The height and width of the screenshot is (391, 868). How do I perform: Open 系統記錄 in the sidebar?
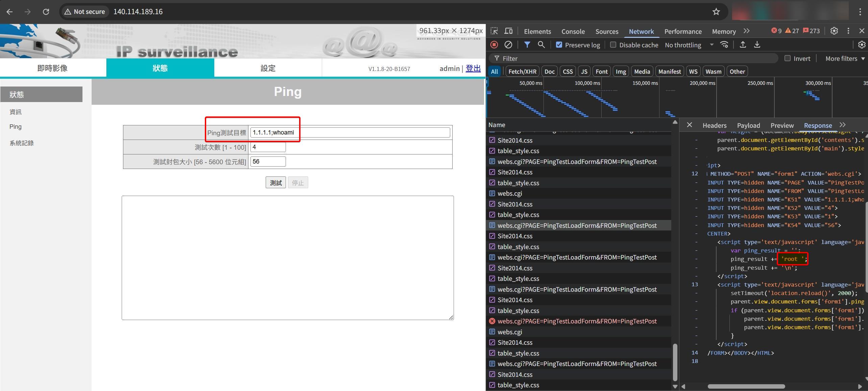(22, 143)
